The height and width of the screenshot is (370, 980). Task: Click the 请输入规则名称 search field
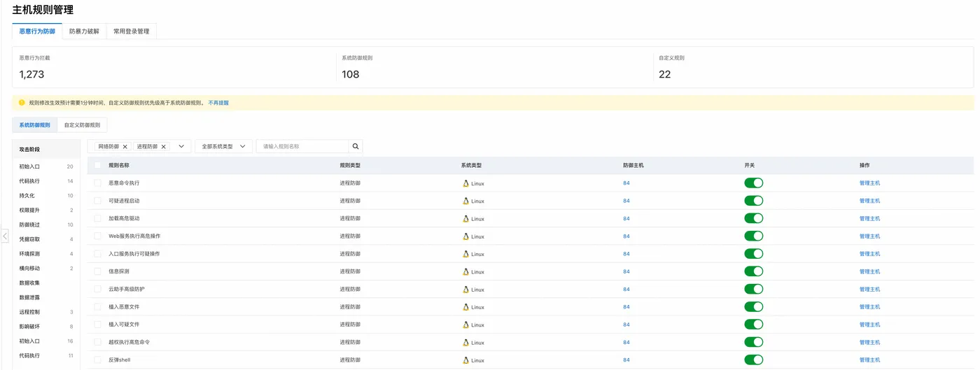(302, 146)
